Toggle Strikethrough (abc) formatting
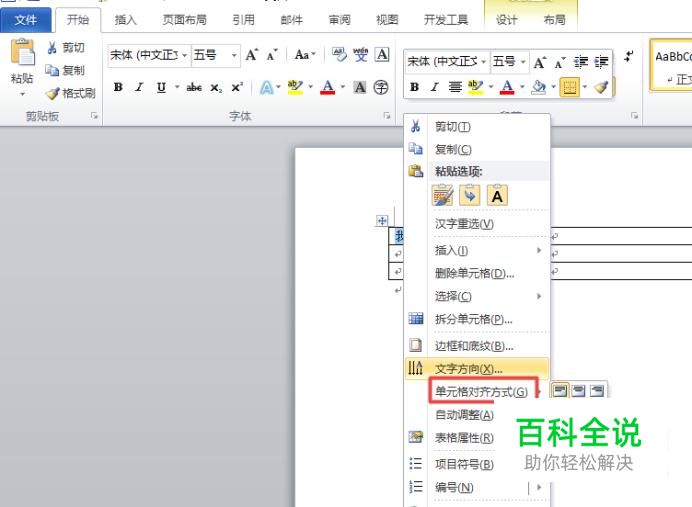The width and height of the screenshot is (692, 507). (194, 87)
